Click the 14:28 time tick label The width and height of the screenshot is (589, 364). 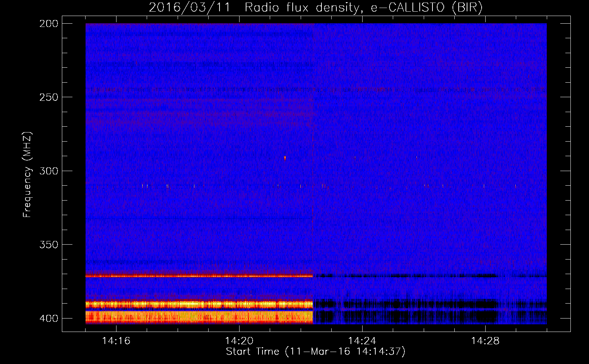tap(485, 341)
